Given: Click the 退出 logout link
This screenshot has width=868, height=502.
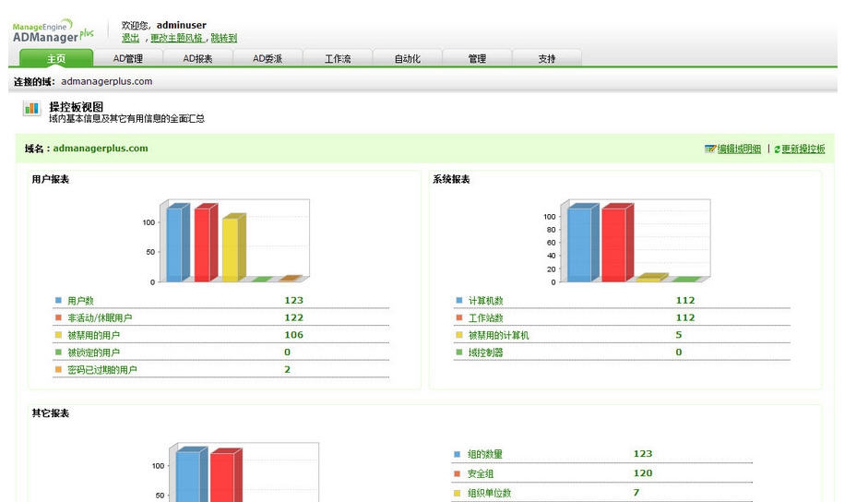Looking at the screenshot, I should pos(131,38).
